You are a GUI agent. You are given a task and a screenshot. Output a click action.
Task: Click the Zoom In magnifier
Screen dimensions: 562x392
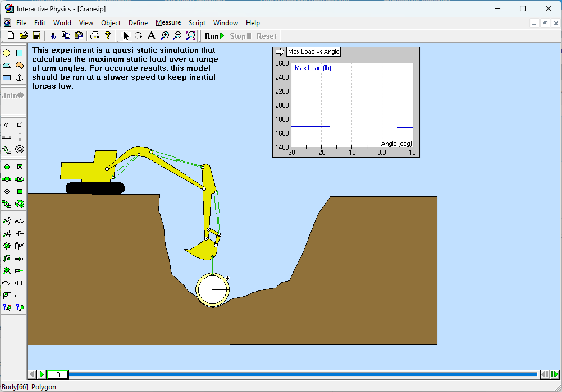(x=164, y=36)
